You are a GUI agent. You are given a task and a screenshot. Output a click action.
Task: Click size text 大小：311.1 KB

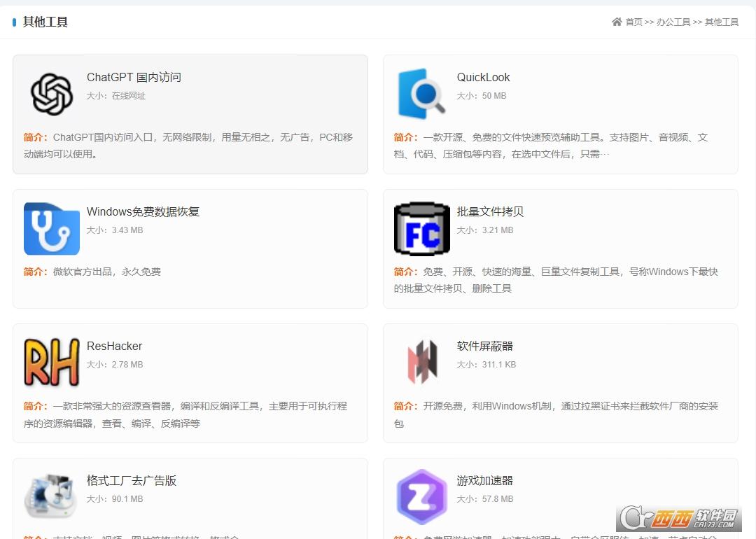tap(486, 365)
